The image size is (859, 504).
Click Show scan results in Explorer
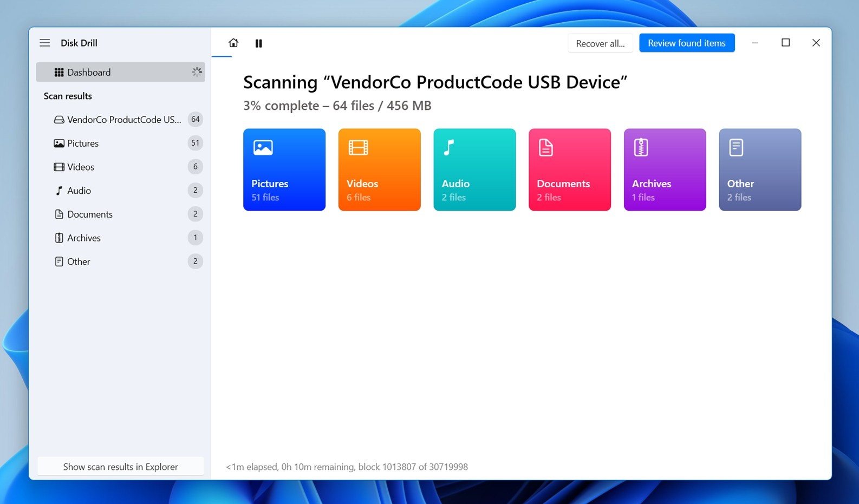pyautogui.click(x=120, y=467)
